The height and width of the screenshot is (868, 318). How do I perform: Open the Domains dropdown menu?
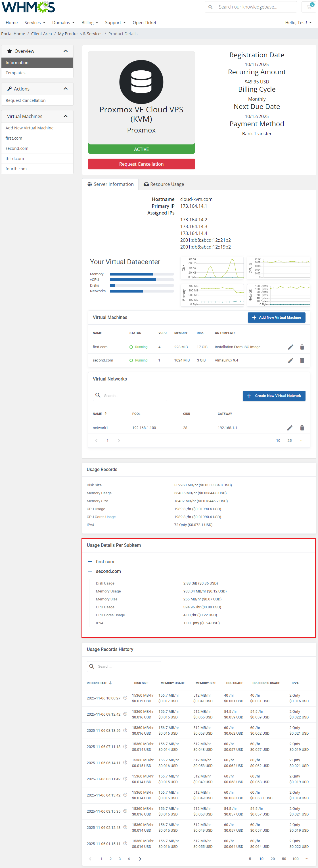pos(63,23)
